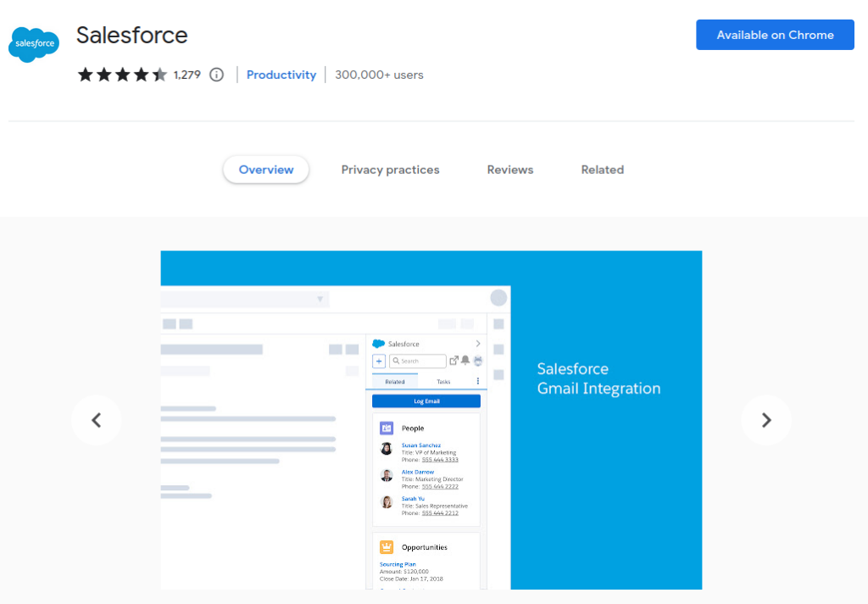The image size is (868, 604).
Task: Switch to the Privacy practices tab
Action: click(390, 170)
